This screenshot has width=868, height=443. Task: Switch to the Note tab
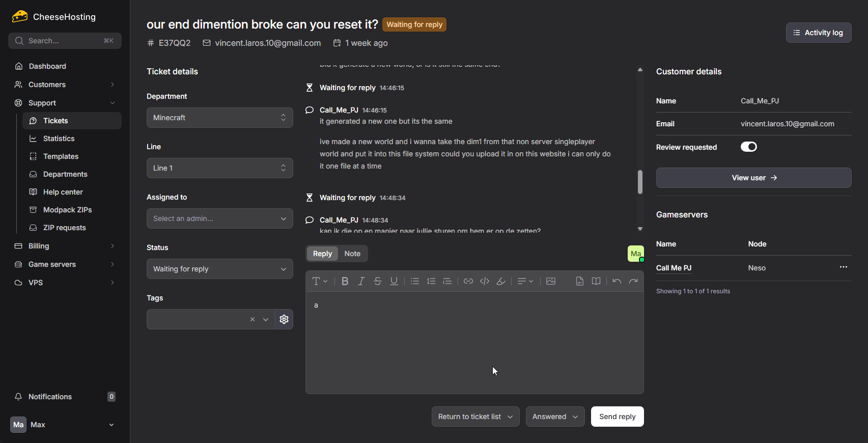tap(352, 254)
